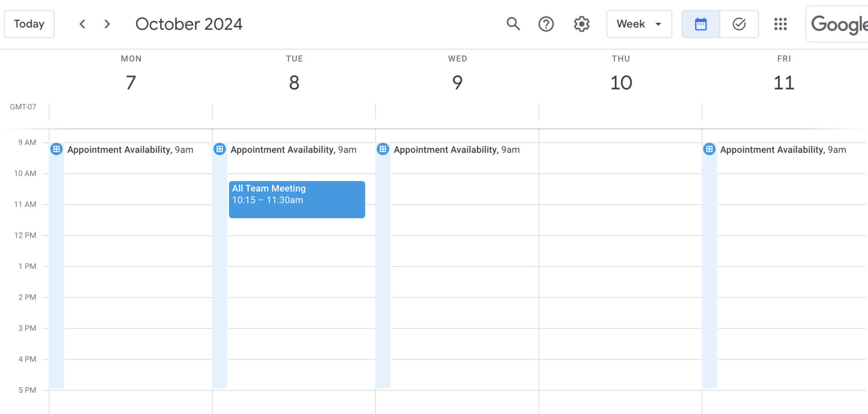The height and width of the screenshot is (414, 868).
Task: Click the Today button
Action: [x=29, y=24]
